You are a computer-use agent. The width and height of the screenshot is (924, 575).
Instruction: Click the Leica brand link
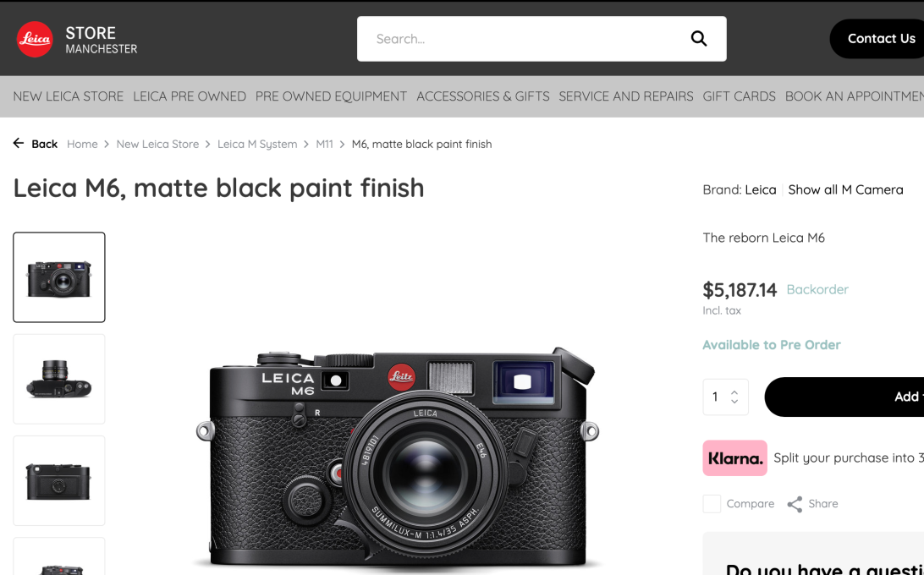pyautogui.click(x=761, y=189)
